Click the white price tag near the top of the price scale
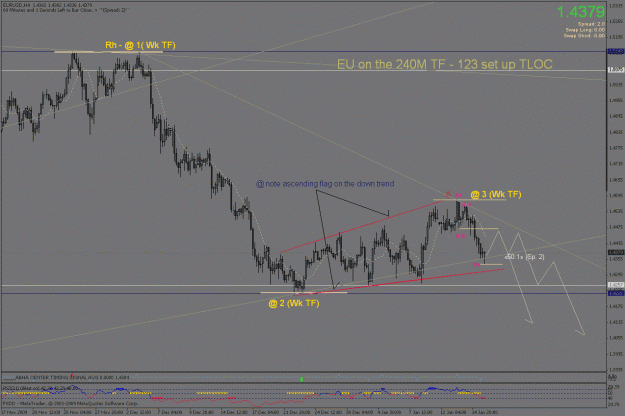 click(616, 70)
